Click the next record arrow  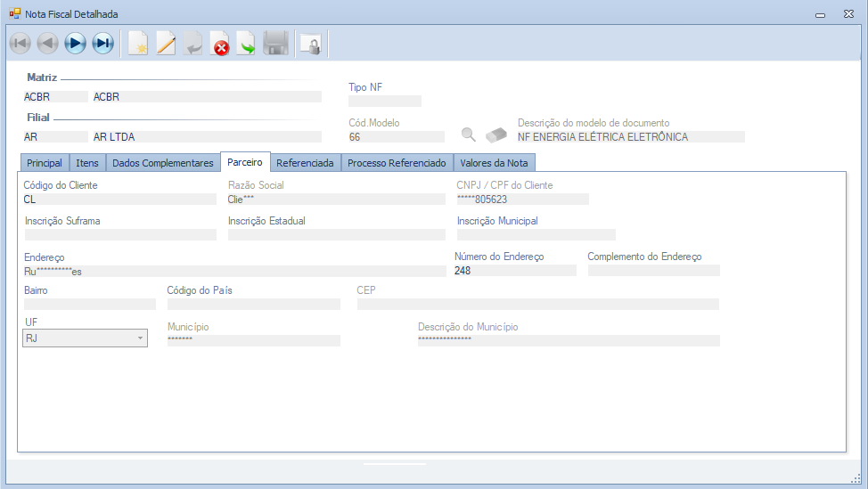(76, 43)
